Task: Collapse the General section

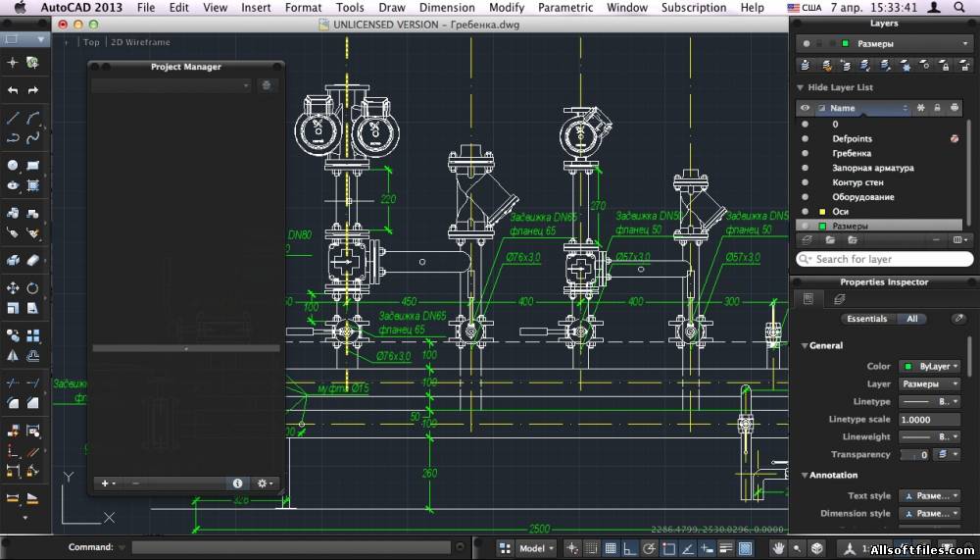Action: [x=805, y=345]
